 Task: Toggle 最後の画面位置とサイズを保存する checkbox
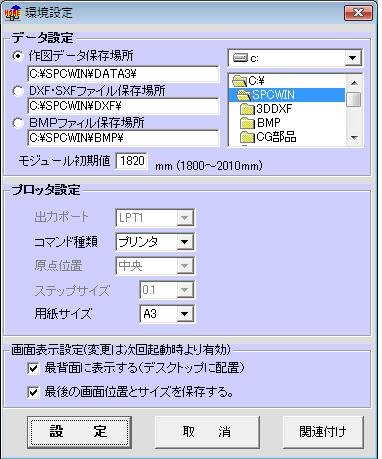(33, 392)
